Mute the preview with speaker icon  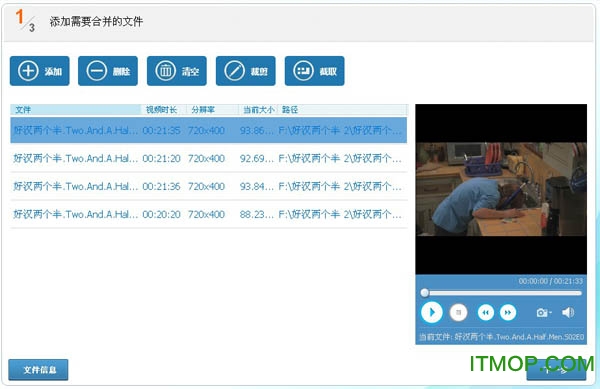[x=568, y=313]
